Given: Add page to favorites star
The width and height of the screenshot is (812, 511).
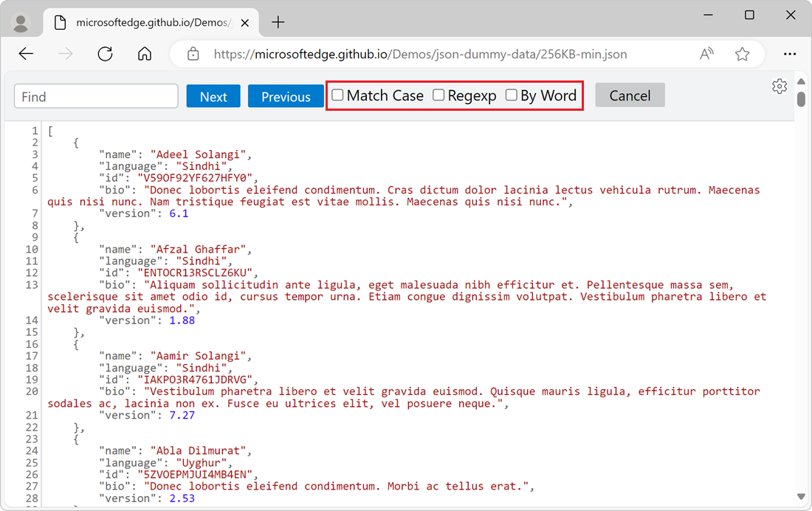Looking at the screenshot, I should pos(742,54).
